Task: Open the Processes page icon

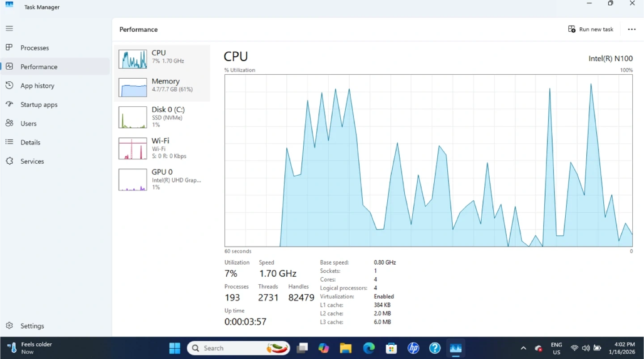Action: click(9, 47)
